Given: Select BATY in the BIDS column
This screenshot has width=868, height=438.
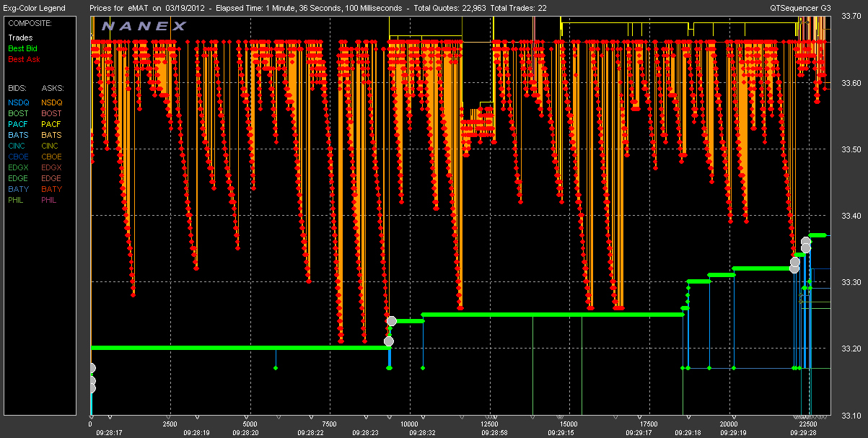Looking at the screenshot, I should click(18, 189).
